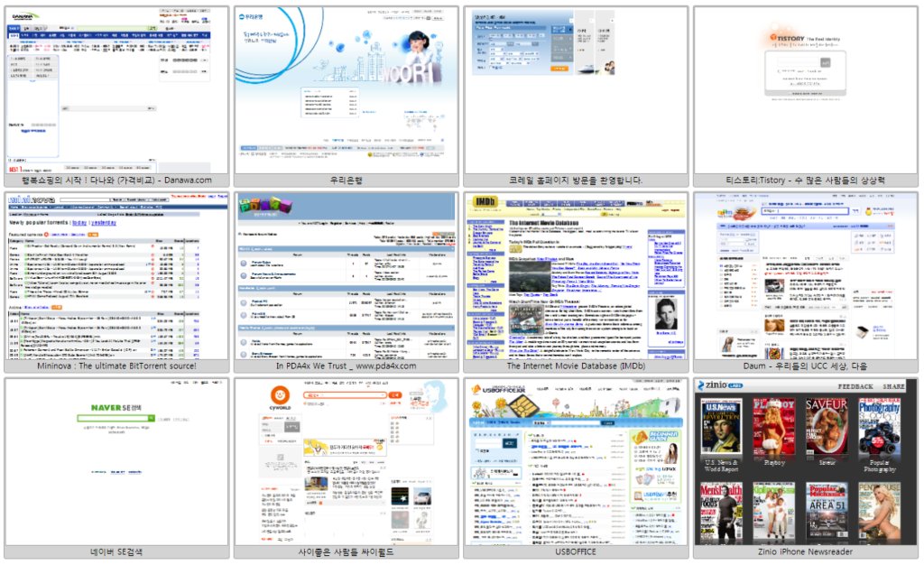924x565 pixels.
Task: Click the Saveur magazine cover in Zinio
Action: pyautogui.click(x=827, y=427)
